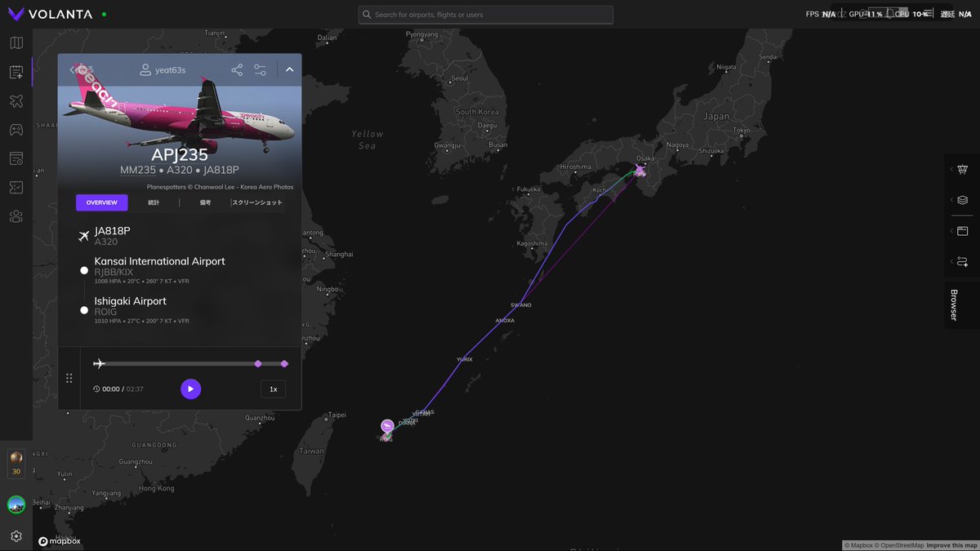Grab the replay panel drag handle

click(x=69, y=379)
